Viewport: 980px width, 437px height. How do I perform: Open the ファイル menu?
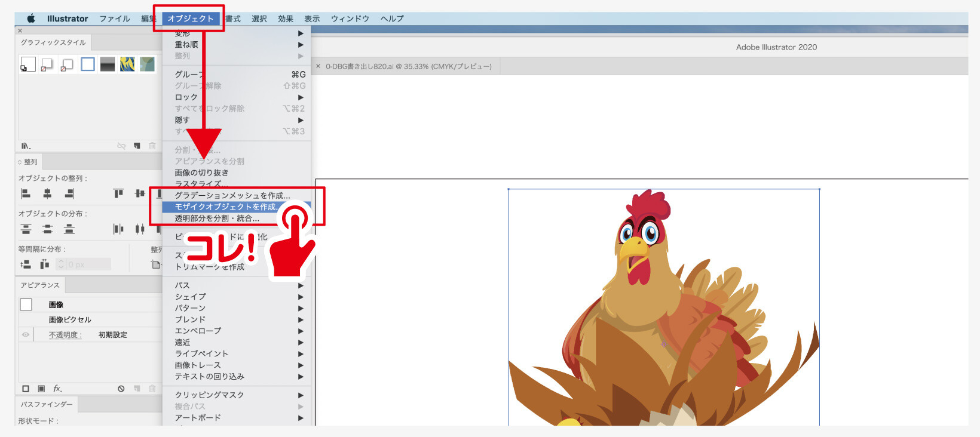(x=115, y=19)
